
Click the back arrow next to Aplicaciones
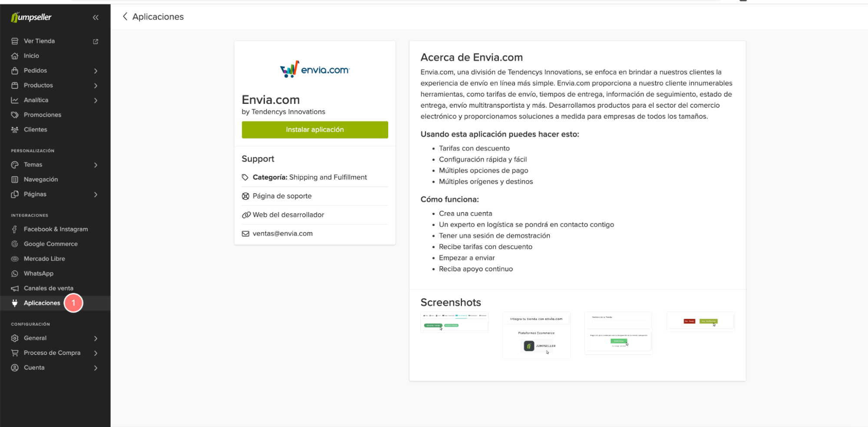[125, 17]
